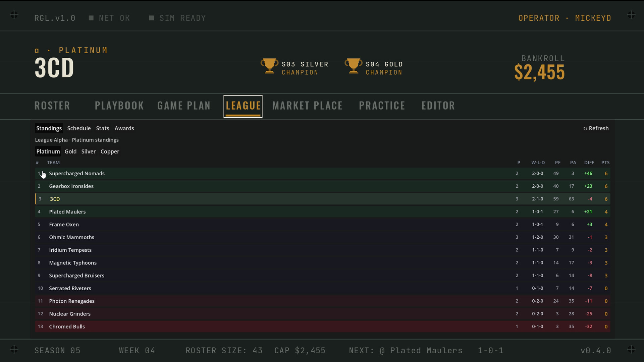Click the Iridium Tempests team name
The width and height of the screenshot is (644, 362).
tap(70, 250)
